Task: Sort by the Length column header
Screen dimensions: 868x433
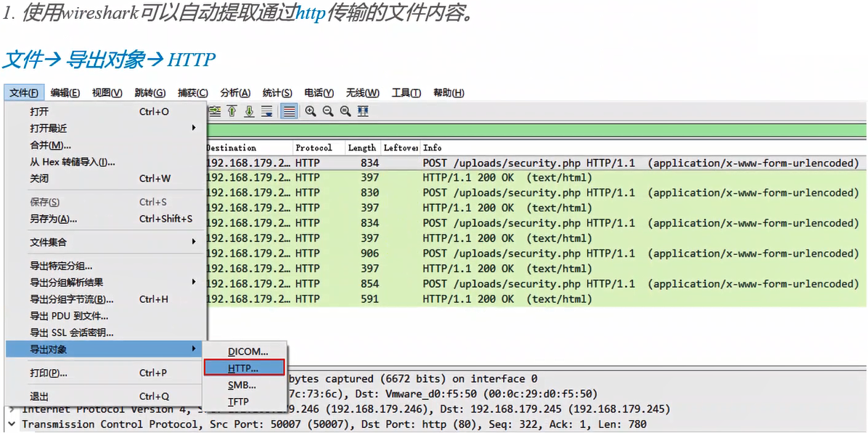Action: point(363,148)
